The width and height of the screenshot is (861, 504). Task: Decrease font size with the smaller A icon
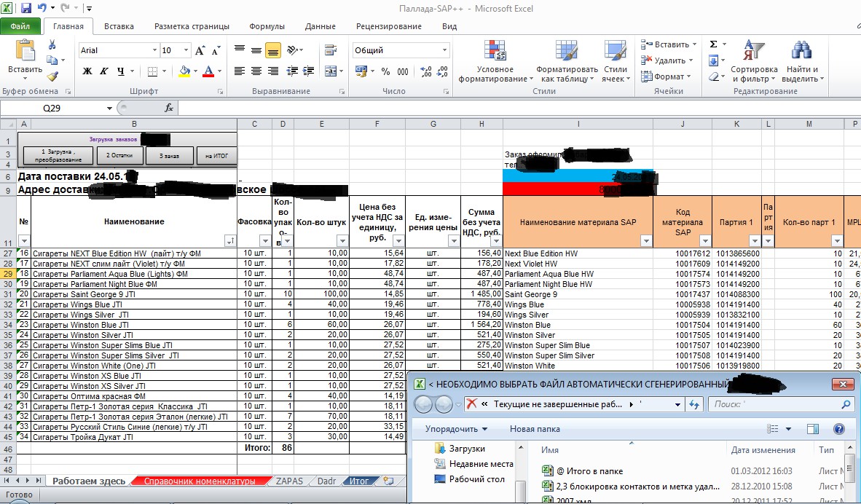[x=216, y=50]
